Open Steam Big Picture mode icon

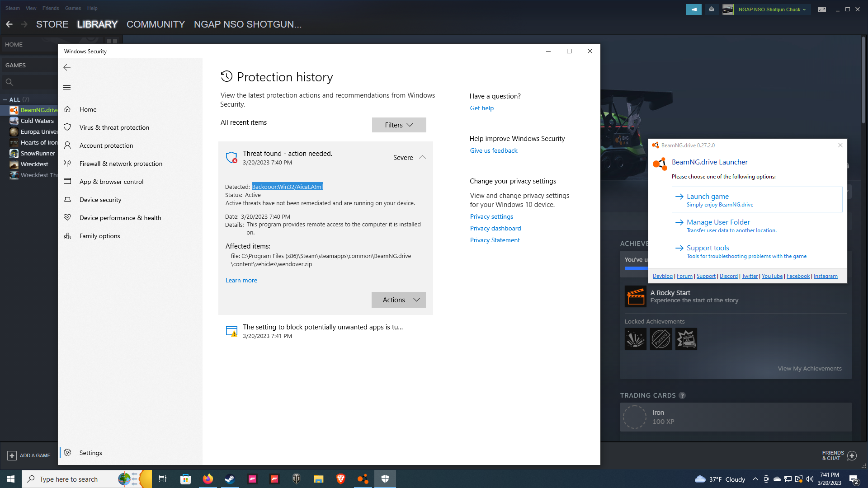coord(821,9)
